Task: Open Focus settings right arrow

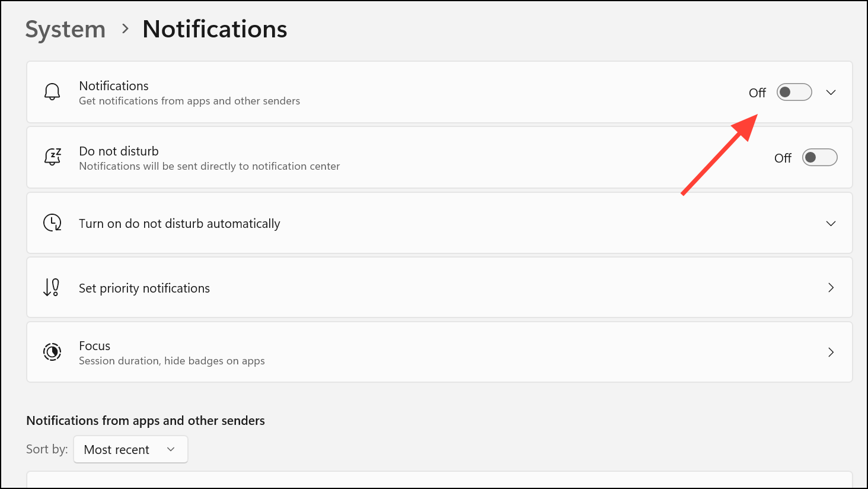Action: (831, 353)
